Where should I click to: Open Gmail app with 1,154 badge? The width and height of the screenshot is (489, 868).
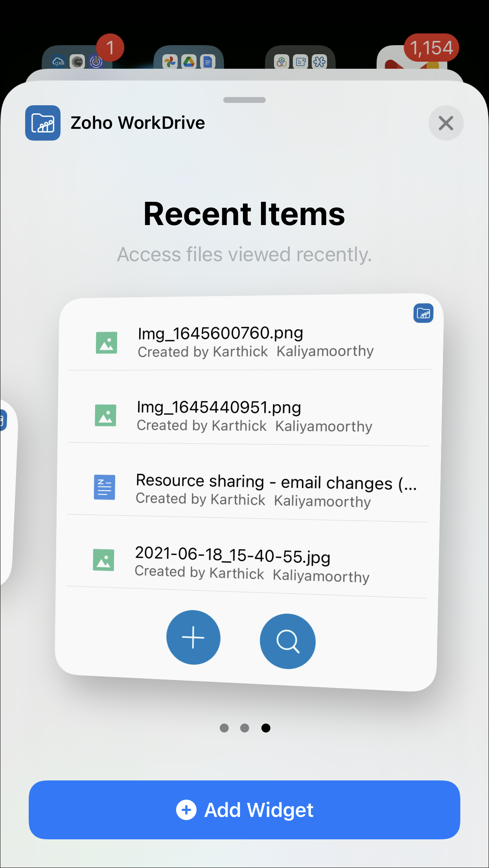coord(412,57)
